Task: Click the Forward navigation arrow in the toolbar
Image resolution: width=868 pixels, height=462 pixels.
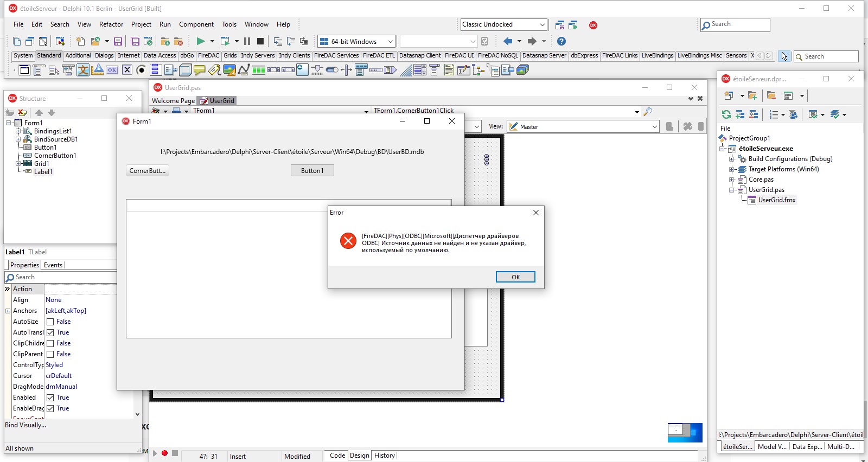Action: [x=532, y=41]
